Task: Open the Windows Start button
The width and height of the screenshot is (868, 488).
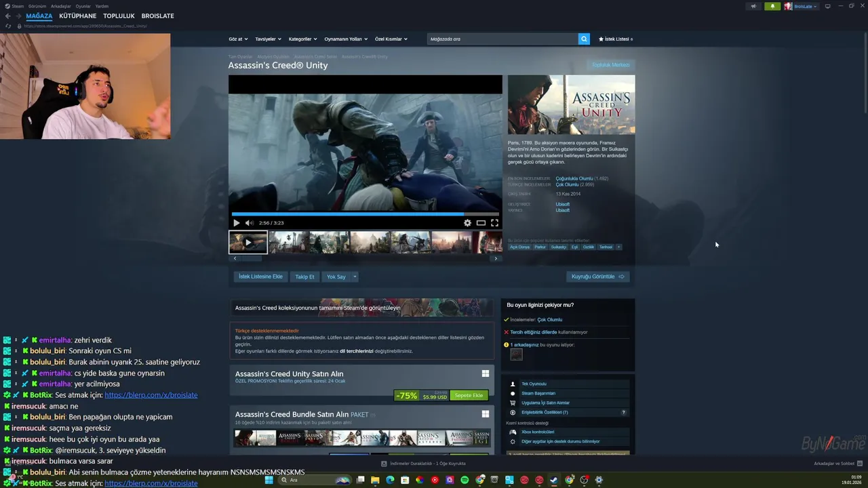Action: [269, 480]
